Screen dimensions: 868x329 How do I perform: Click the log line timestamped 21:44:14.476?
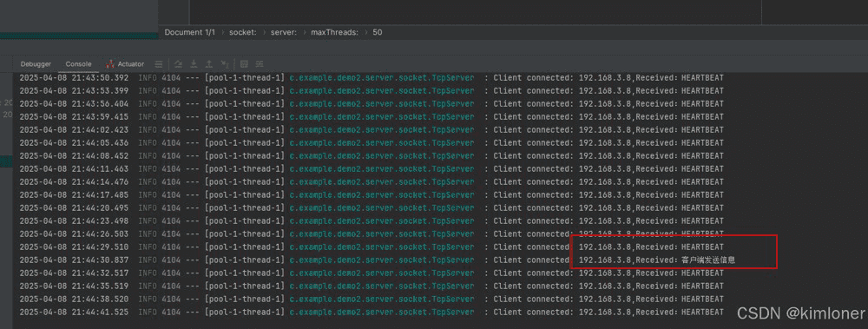click(372, 181)
